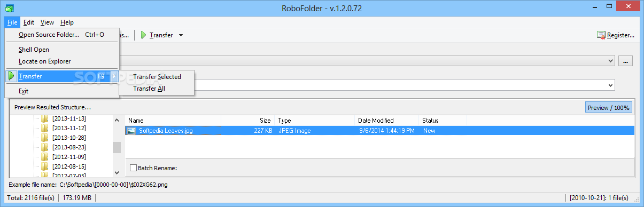The image size is (644, 207).
Task: Open the View menu
Action: [x=47, y=22]
